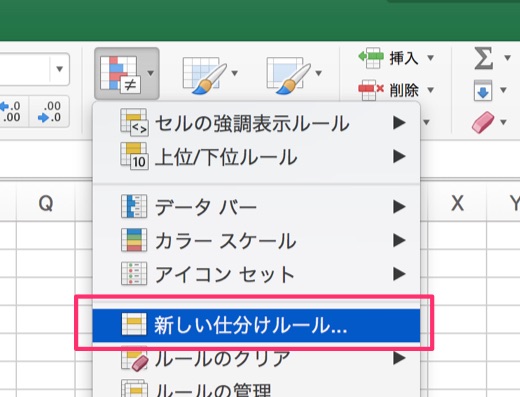The width and height of the screenshot is (520, 397).
Task: Click the ルールの管理 icon
Action: tap(134, 389)
